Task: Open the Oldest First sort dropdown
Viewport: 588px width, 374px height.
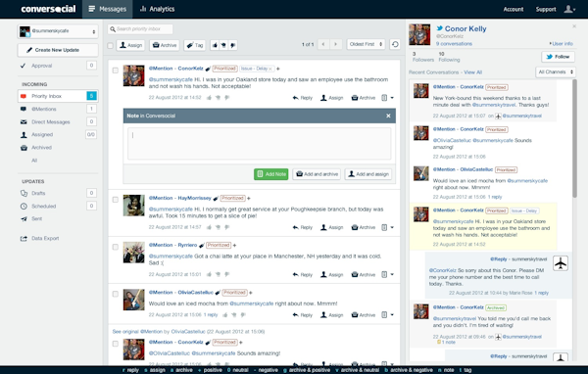Action: coord(366,45)
